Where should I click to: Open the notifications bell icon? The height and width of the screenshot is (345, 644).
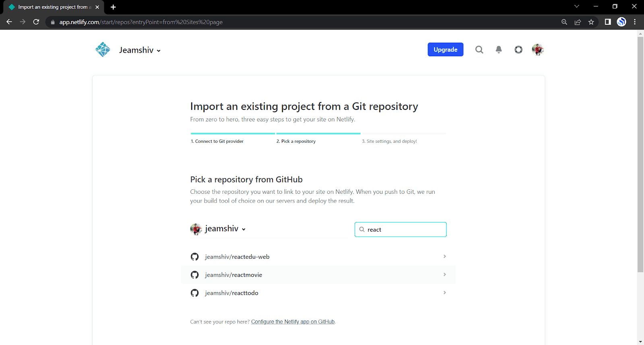click(499, 49)
